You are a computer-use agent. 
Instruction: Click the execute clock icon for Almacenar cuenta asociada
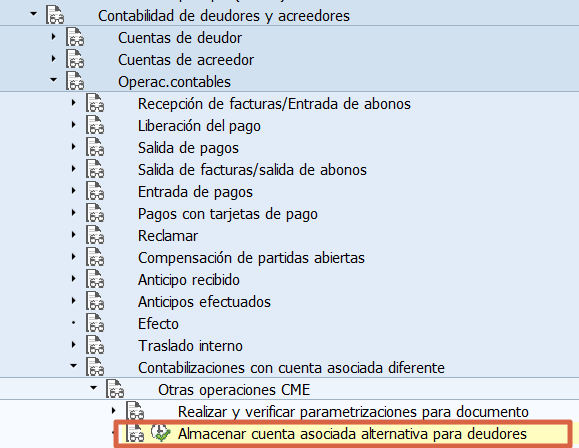click(161, 433)
